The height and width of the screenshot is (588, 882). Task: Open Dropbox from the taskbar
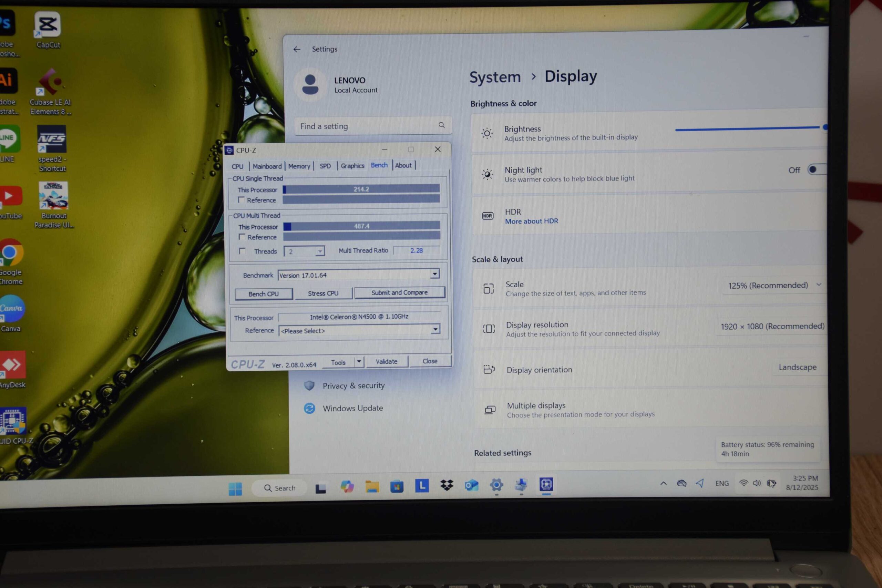click(447, 485)
